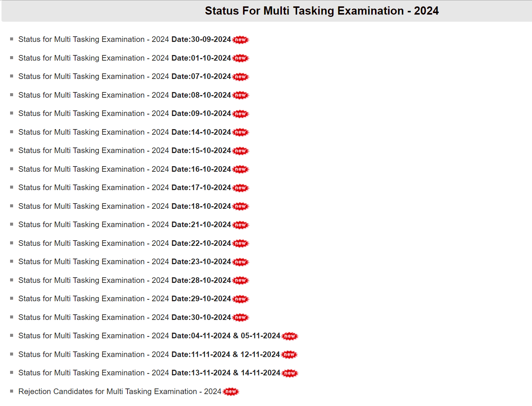Click the new badge beside Date:21-10-2024
Viewport: 532px width, 406px height.
tap(240, 225)
